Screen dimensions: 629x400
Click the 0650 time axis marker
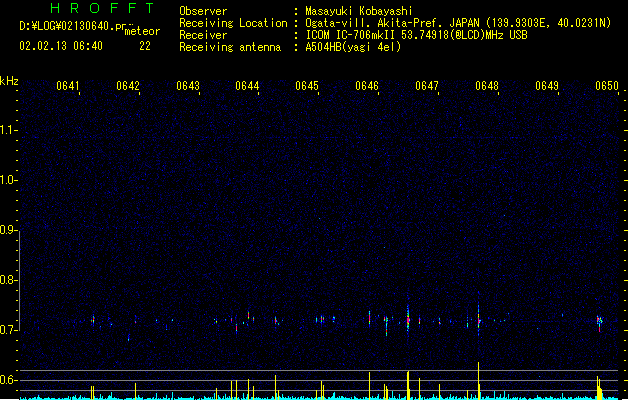tap(607, 86)
